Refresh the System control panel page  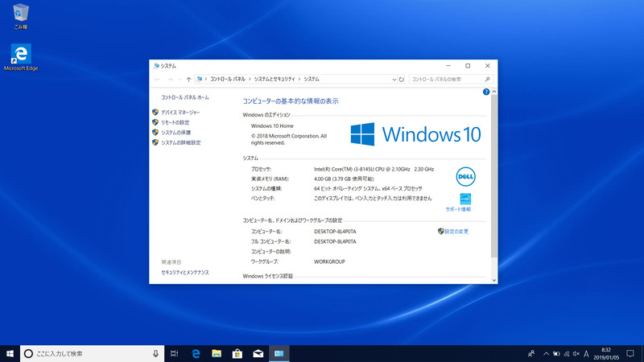click(x=402, y=79)
